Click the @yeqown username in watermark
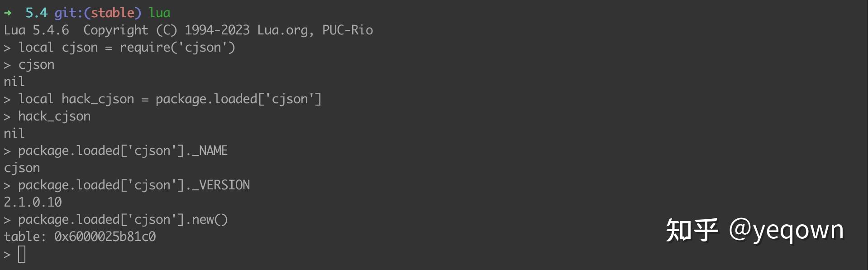This screenshot has width=868, height=270. 787,230
